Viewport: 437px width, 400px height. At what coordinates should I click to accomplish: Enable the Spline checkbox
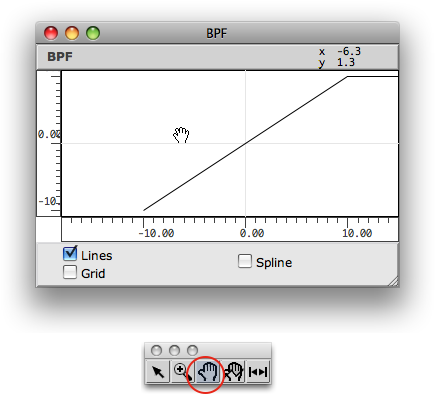(245, 261)
